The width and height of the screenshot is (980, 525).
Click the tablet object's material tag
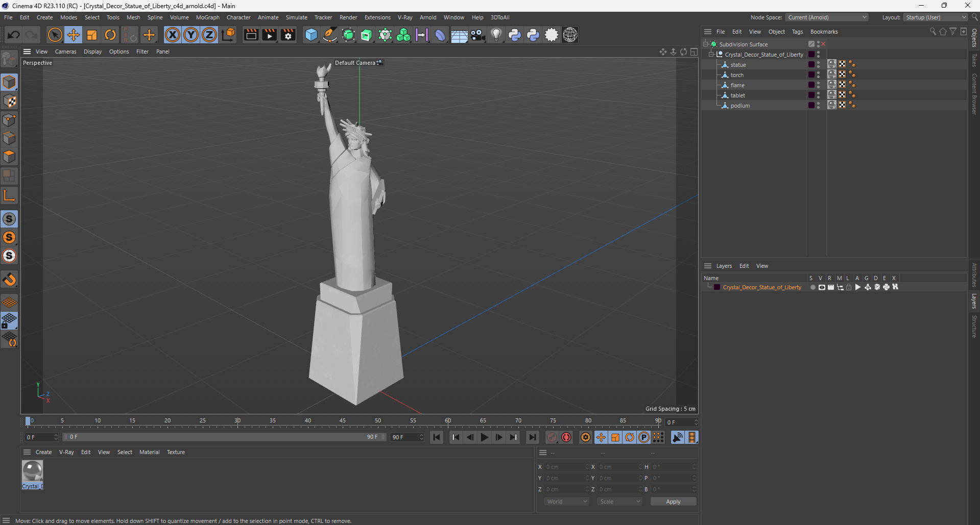(x=832, y=95)
